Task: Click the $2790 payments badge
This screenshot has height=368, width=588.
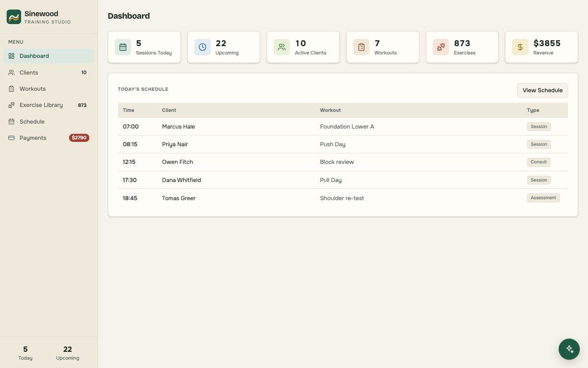Action: [x=79, y=138]
